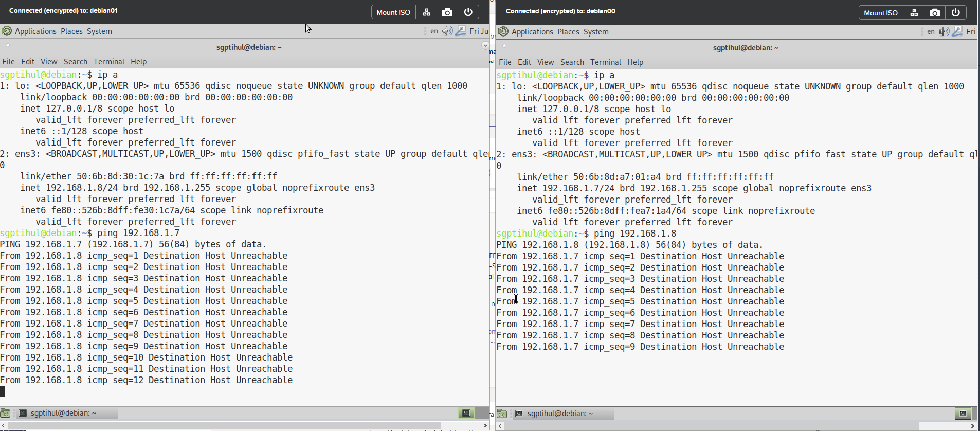The height and width of the screenshot is (431, 980).
Task: Open the 'Fri Jul' clock on debian01
Action: [x=479, y=31]
